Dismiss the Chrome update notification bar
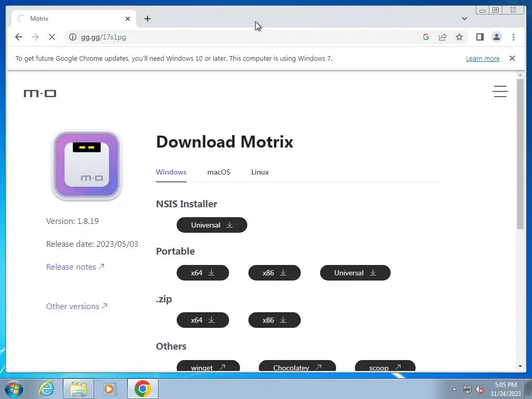 coord(512,58)
